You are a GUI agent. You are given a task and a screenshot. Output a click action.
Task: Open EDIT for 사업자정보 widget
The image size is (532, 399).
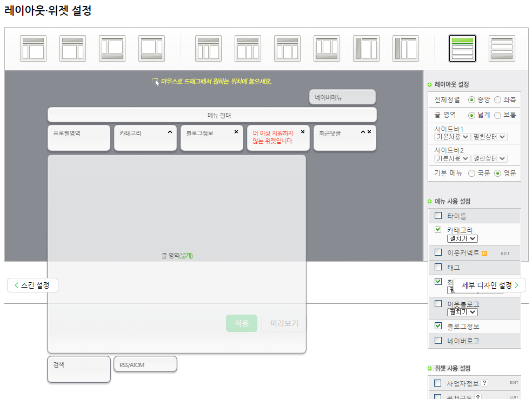[513, 382]
